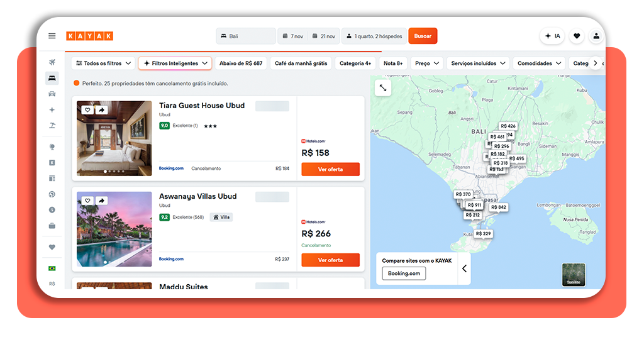Expand the Comodidades filter dropdown

539,64
